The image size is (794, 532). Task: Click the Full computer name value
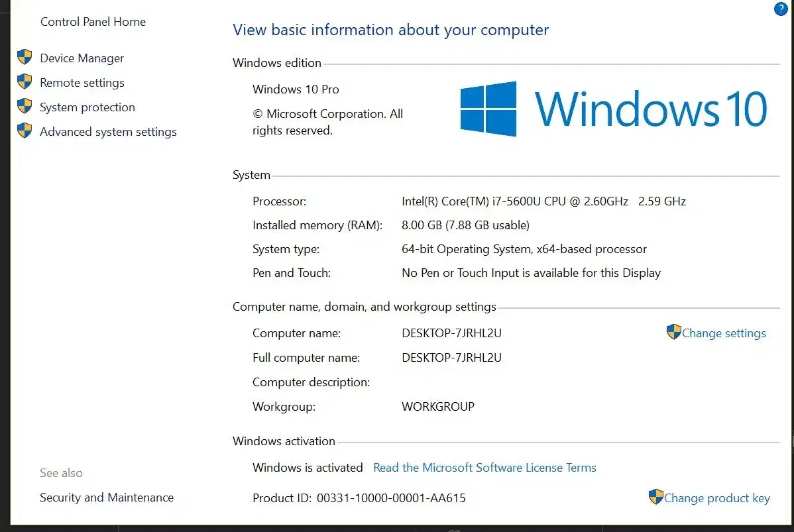click(x=451, y=358)
